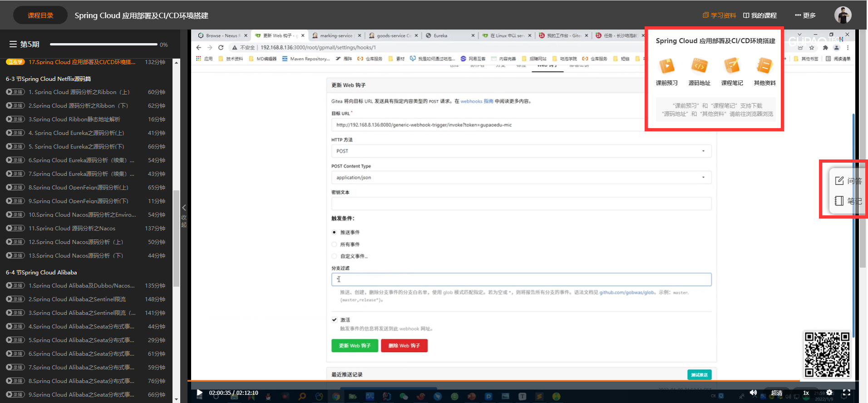
Task: Open the 更多 menu in header
Action: (805, 15)
